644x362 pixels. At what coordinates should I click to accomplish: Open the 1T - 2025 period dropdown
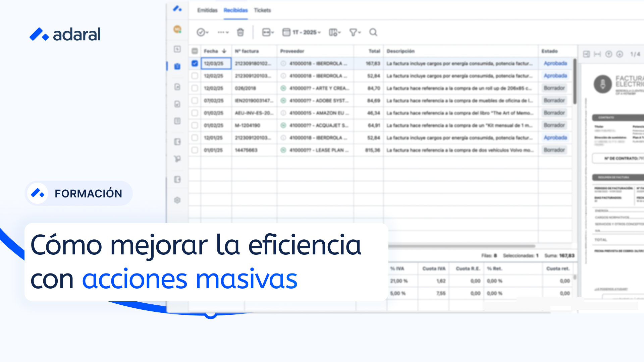(302, 32)
